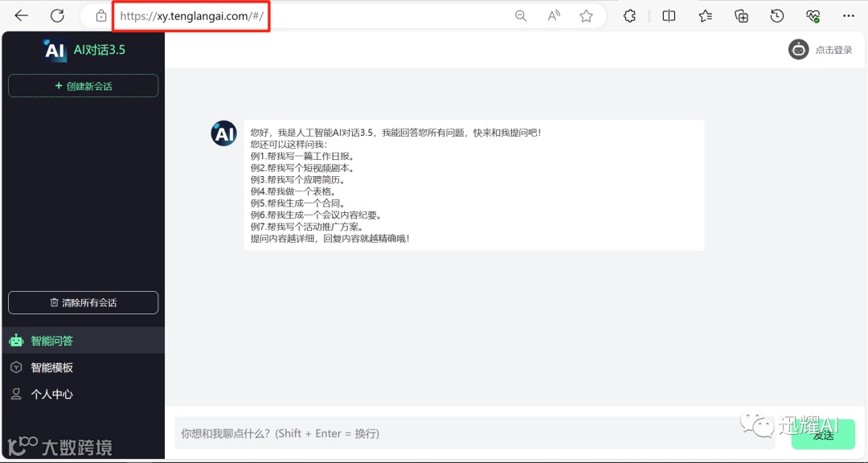Viewport: 868px width, 463px height.
Task: Activate the Read aloud icon
Action: pos(554,16)
